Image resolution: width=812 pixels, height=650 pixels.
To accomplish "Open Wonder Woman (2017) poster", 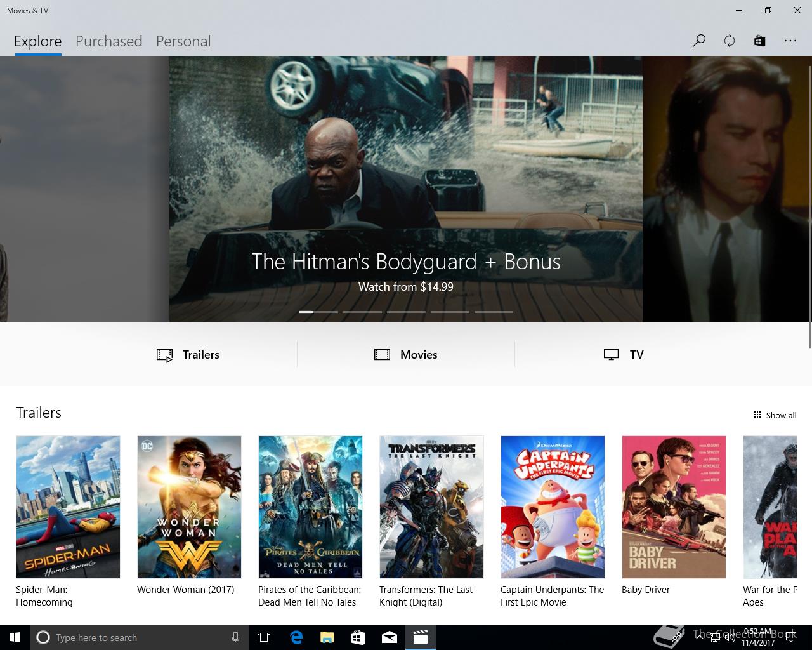I will pos(189,507).
